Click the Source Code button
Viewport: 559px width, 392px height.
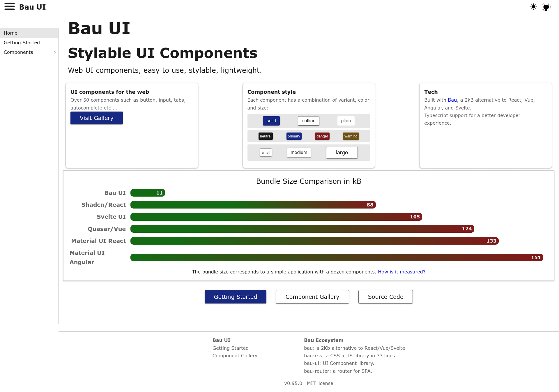click(385, 297)
